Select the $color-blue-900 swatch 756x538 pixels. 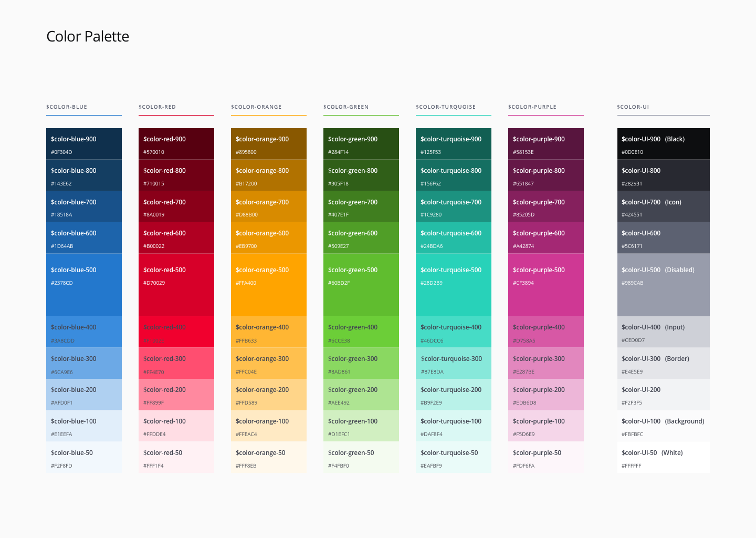coord(84,144)
